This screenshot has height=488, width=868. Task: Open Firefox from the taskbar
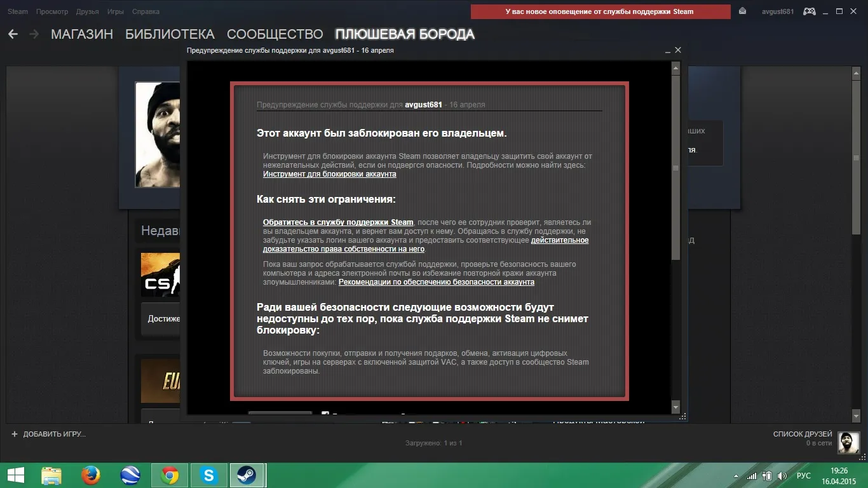(91, 475)
